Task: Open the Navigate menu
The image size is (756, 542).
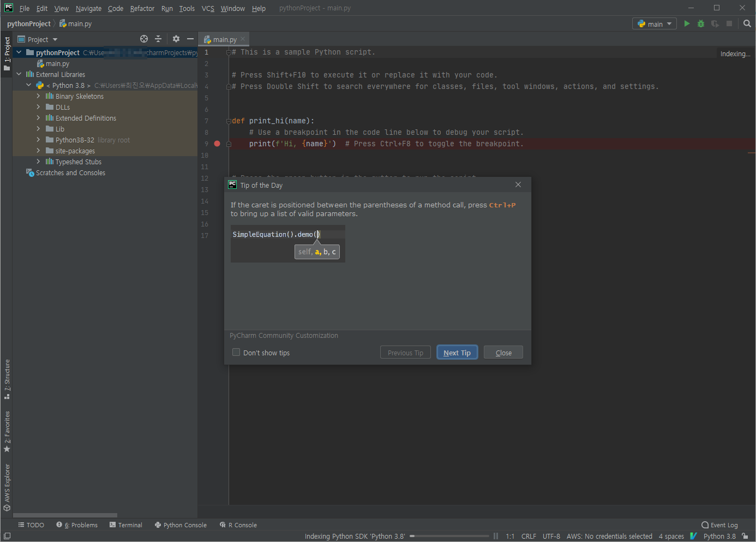Action: click(88, 8)
